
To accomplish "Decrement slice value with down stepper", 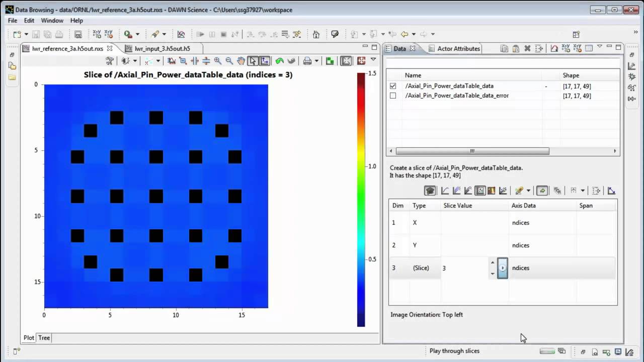I will tap(493, 274).
